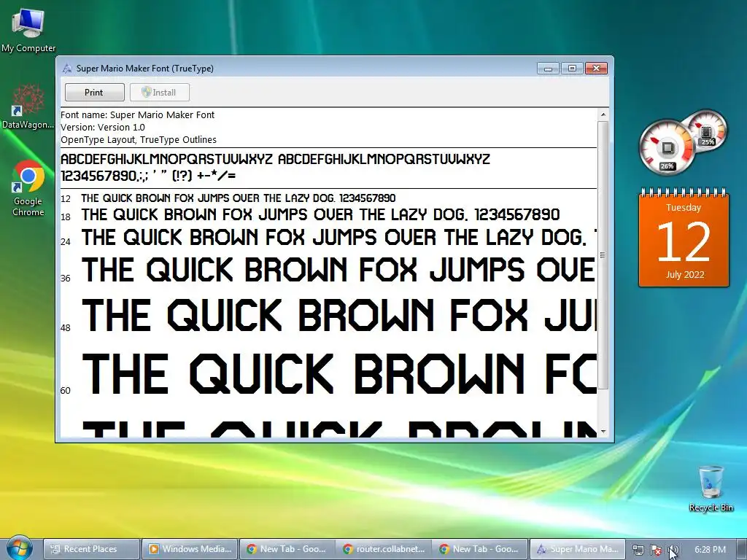Close the Super Mario Maker Font window
The height and width of the screenshot is (560, 747).
click(596, 69)
